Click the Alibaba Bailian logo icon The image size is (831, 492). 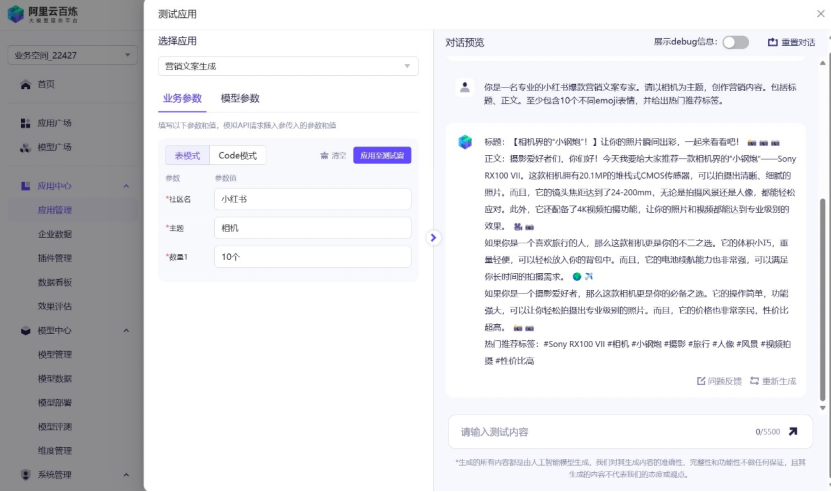(15, 14)
